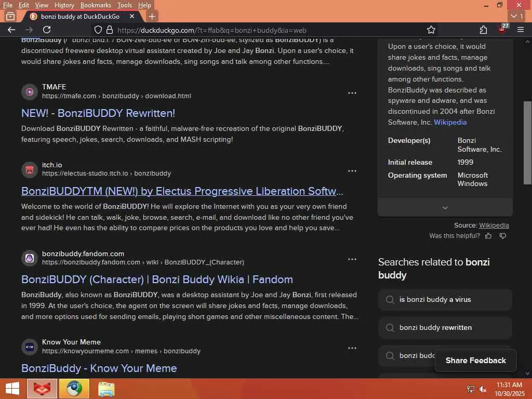Open more options for itch.io result
Viewport: 532px width, 399px height.
352,171
